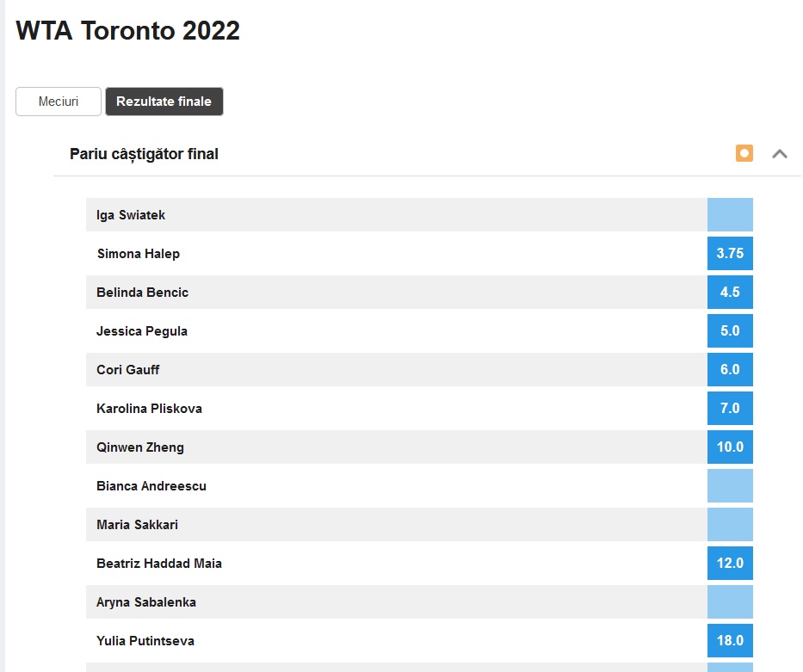Click the orange icon beside Pariu câștigător final
The image size is (803, 672).
tap(744, 154)
